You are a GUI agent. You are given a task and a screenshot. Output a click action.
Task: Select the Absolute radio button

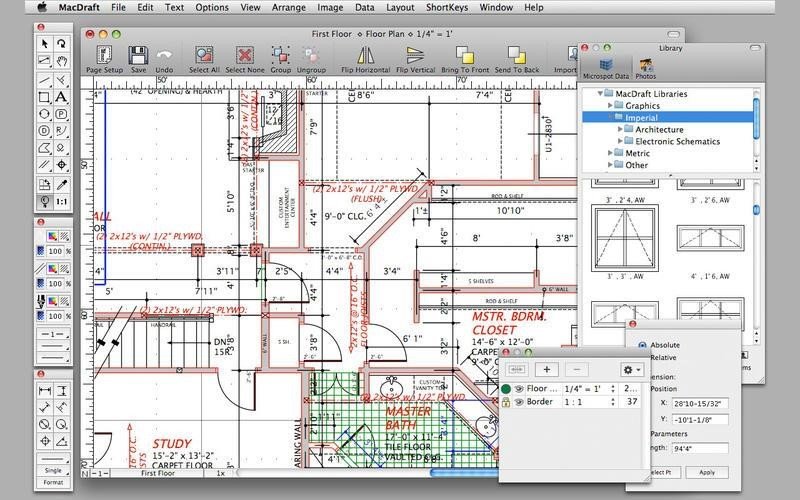[642, 345]
